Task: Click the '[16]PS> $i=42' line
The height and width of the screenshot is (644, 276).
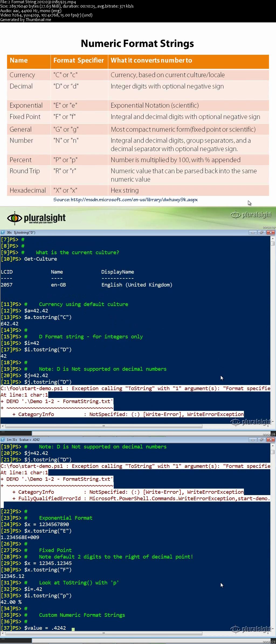Action: coord(20,343)
